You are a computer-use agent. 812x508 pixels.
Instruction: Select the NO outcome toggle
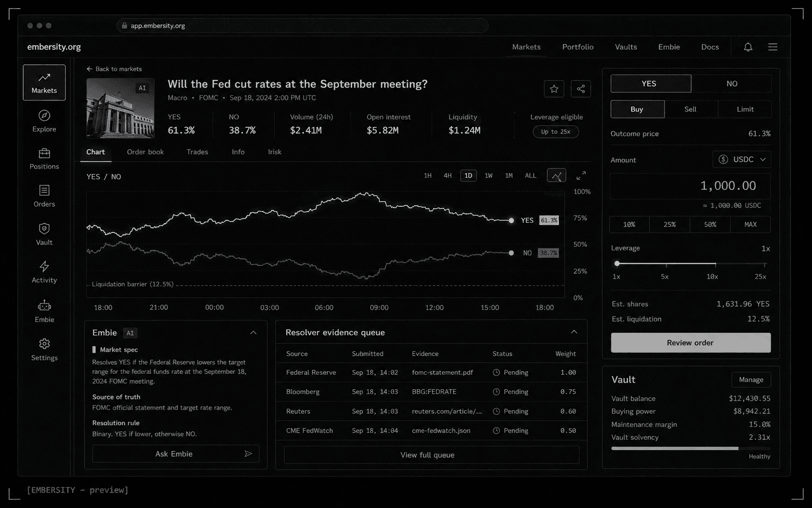732,83
